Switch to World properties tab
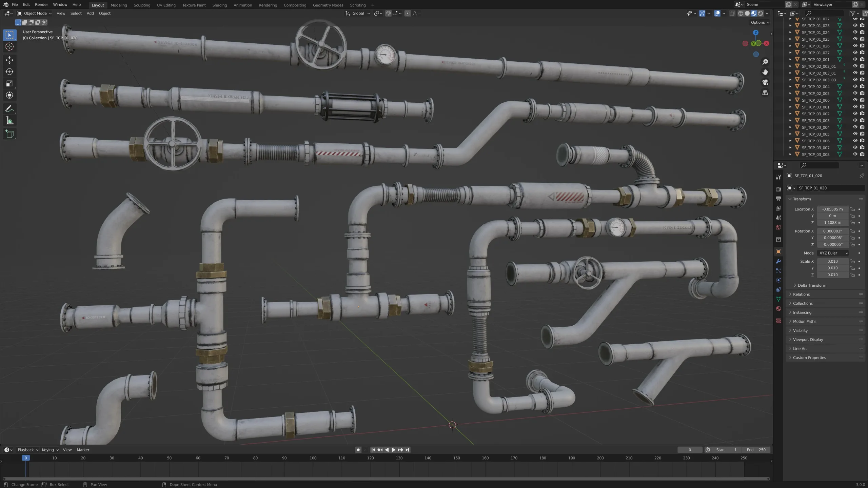Image resolution: width=868 pixels, height=488 pixels. point(778,227)
